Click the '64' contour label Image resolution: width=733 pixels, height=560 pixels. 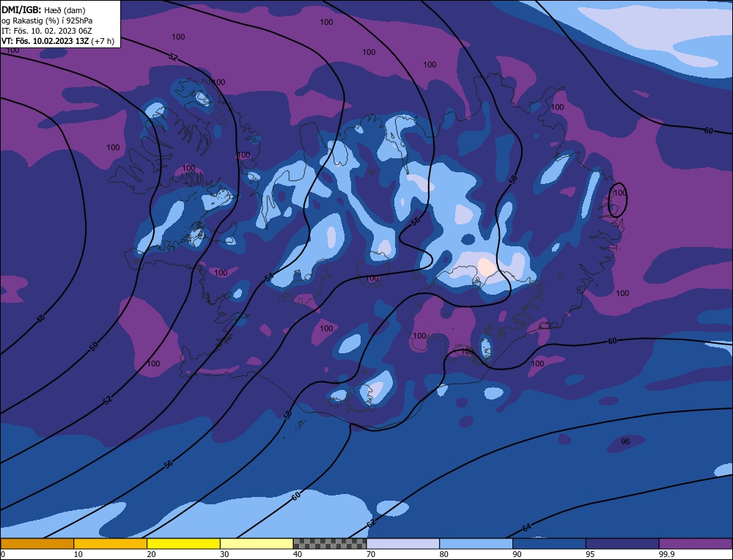(x=527, y=528)
